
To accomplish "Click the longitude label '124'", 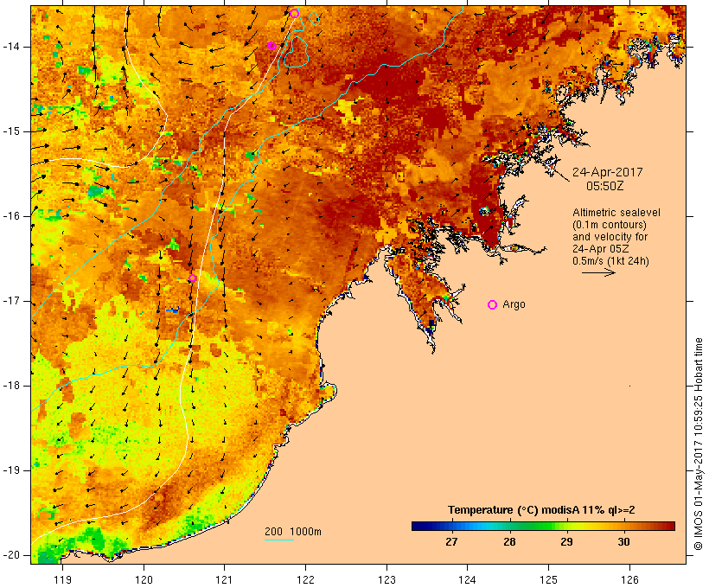I will click(467, 579).
